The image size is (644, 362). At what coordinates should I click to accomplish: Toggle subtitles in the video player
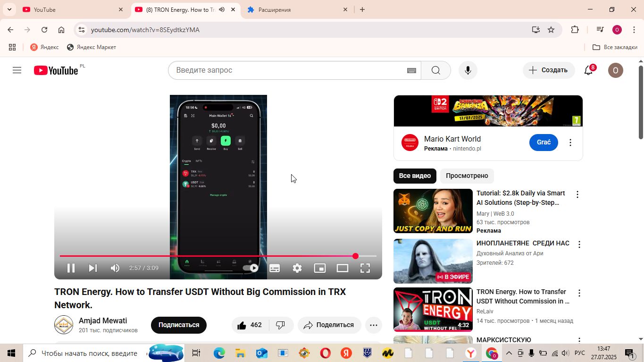click(x=275, y=268)
